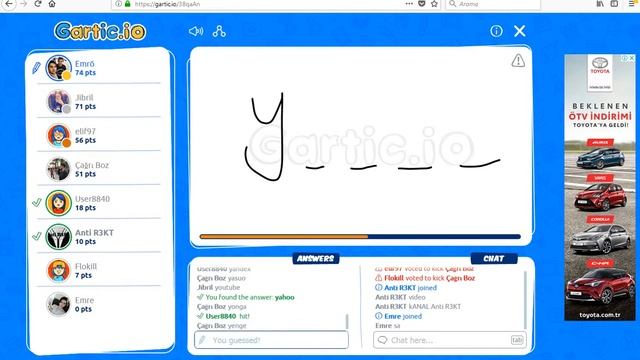Screen dimensions: 640x360
Task: Close the Toyota ad with X
Action: tap(632, 58)
